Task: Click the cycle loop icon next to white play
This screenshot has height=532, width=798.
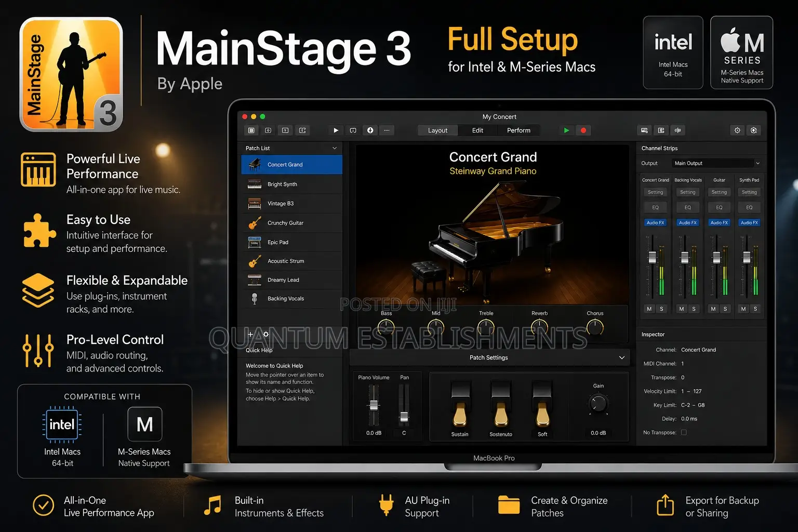Action: 353,130
